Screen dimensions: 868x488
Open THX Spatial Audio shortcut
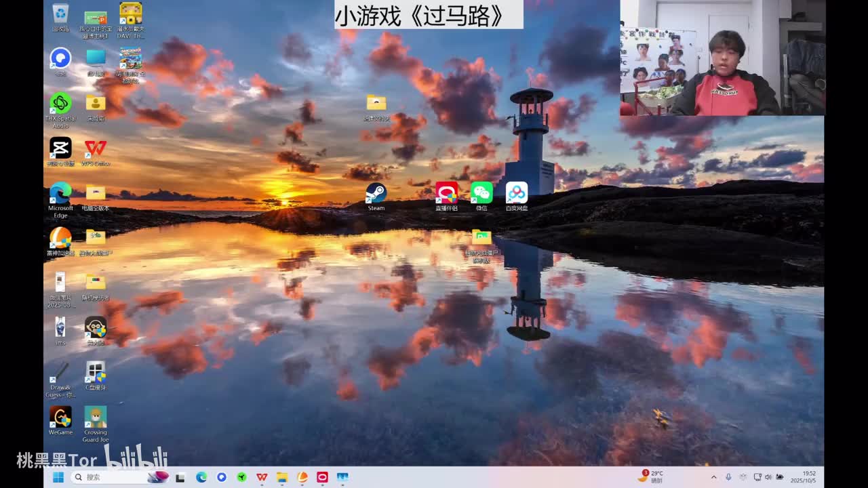[x=60, y=109]
